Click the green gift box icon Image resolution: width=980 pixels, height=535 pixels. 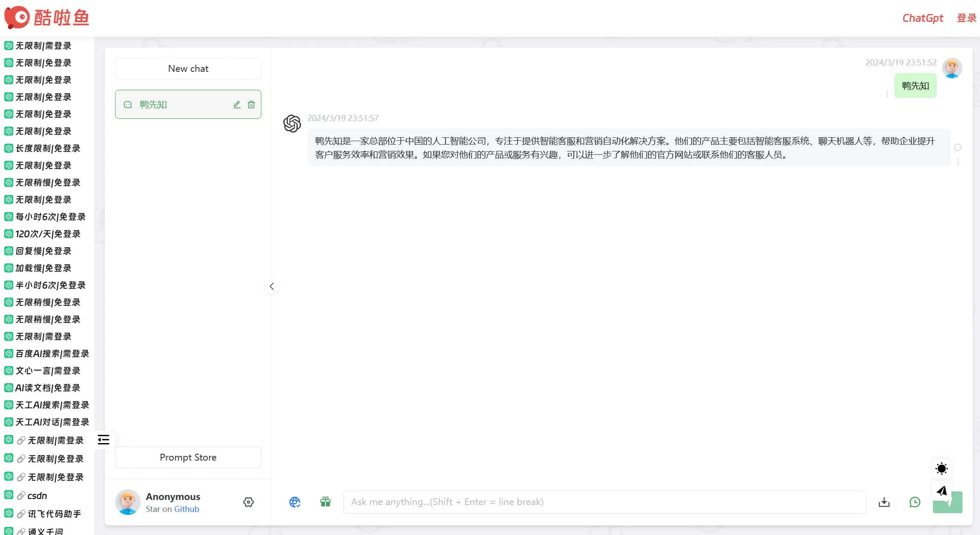pos(326,502)
